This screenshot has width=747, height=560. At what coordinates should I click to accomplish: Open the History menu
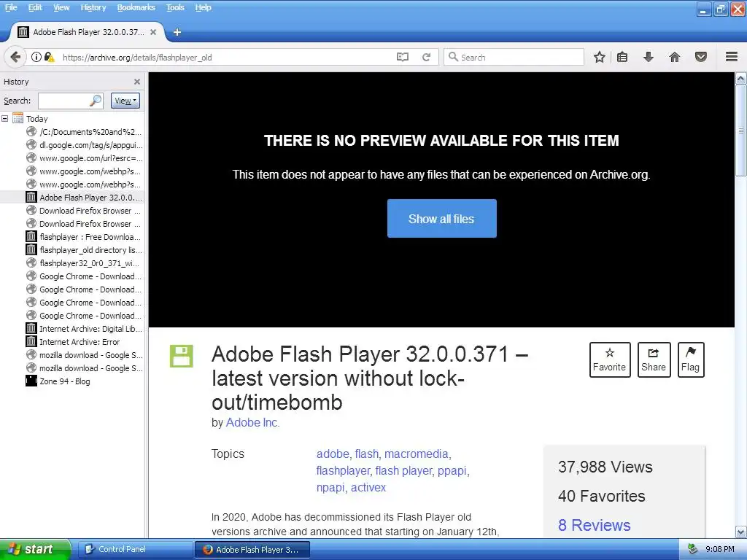(x=93, y=7)
